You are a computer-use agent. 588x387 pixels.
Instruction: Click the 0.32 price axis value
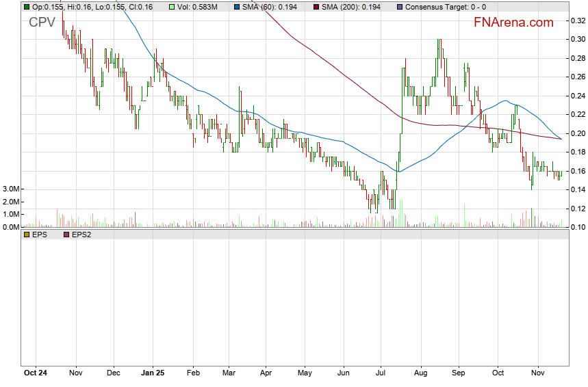(x=577, y=21)
